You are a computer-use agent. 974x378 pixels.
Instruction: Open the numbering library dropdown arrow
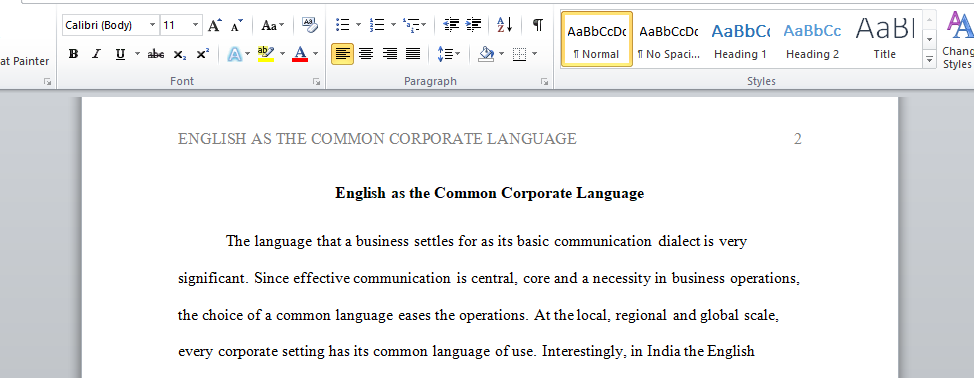[x=393, y=25]
